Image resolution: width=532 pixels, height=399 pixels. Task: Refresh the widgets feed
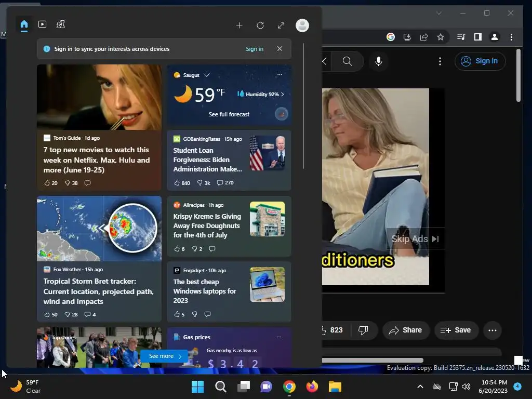click(x=260, y=25)
